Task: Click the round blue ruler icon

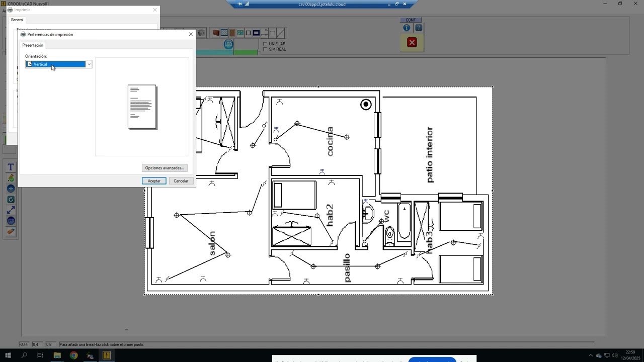Action: [11, 221]
